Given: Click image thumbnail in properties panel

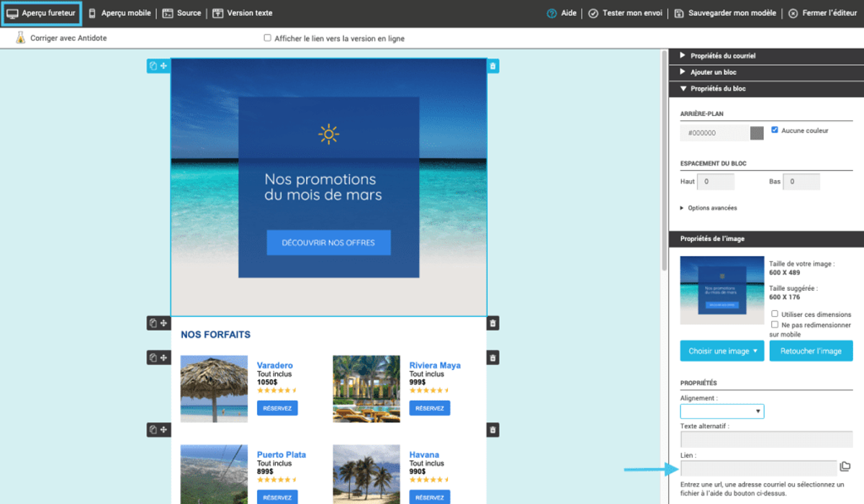Looking at the screenshot, I should [x=722, y=290].
